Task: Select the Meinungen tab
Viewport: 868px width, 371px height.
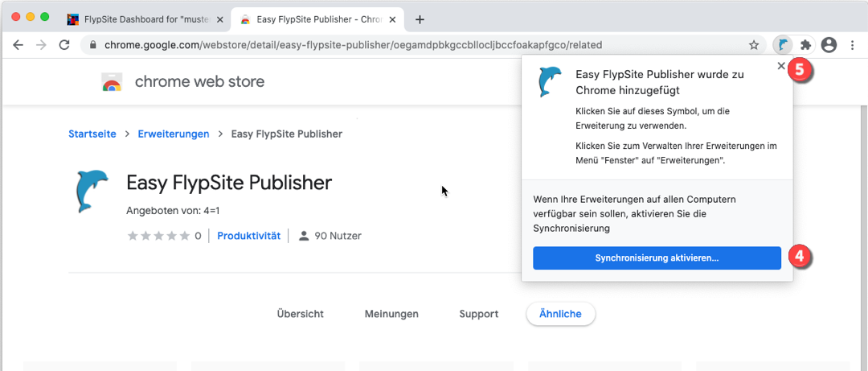Action: click(391, 314)
